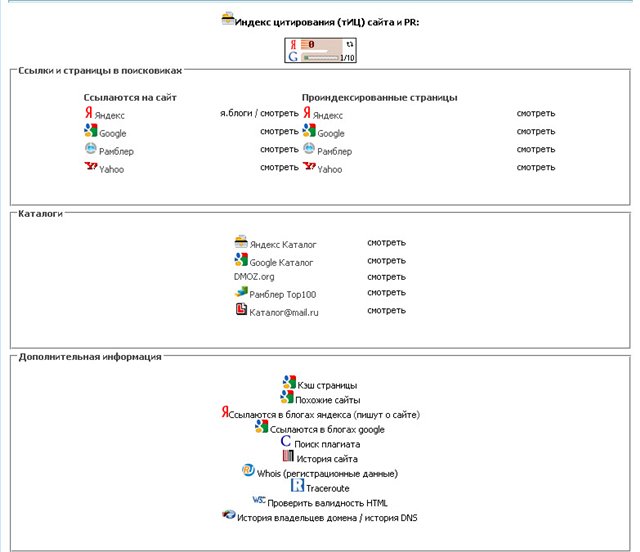640x552 pixels.
Task: Click the Google icon under Ссылаются на сайт
Action: (x=91, y=130)
